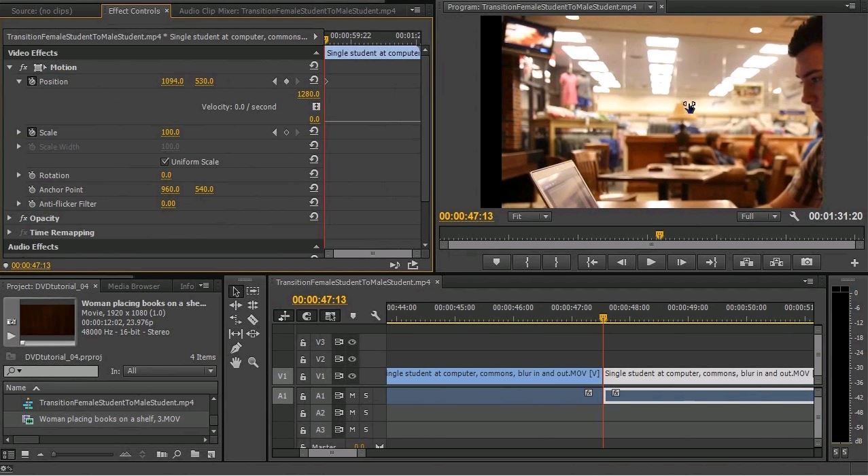Step forward one frame
The height and width of the screenshot is (476, 868).
(x=681, y=262)
